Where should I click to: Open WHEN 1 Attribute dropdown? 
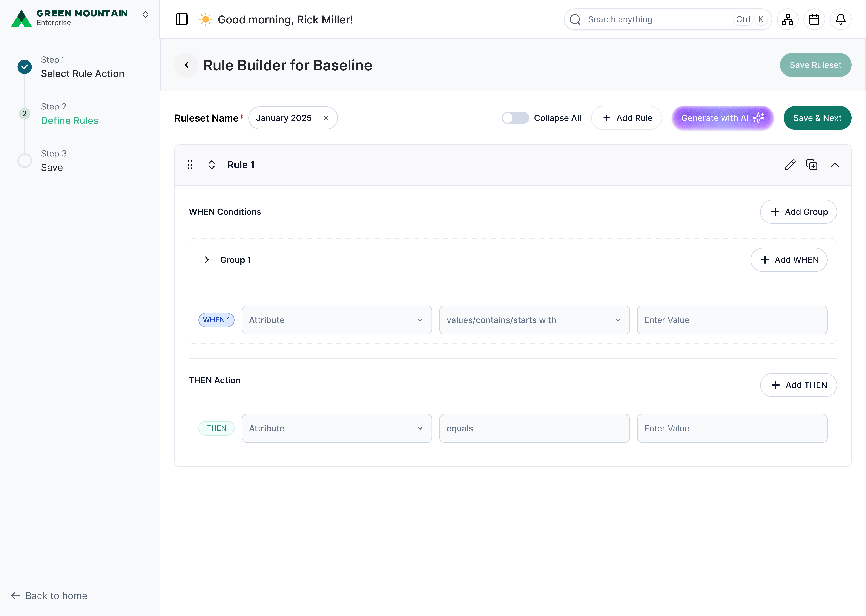coord(337,320)
